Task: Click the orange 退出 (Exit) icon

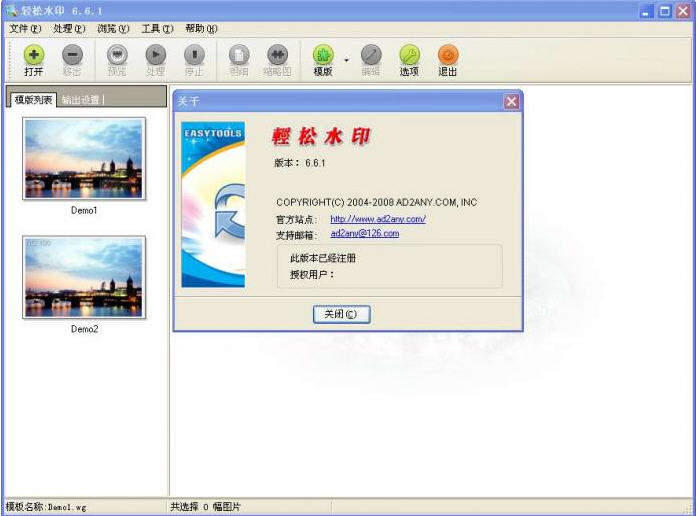Action: [x=447, y=55]
